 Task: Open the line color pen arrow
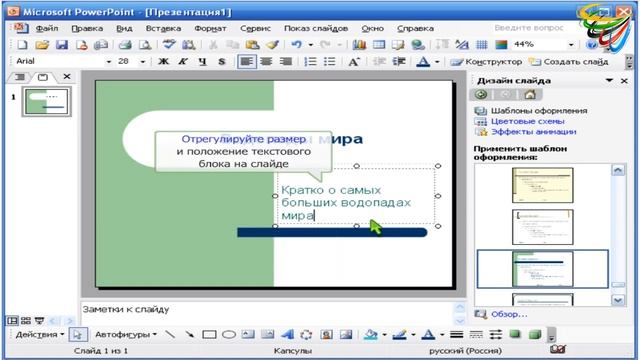pyautogui.click(x=413, y=335)
